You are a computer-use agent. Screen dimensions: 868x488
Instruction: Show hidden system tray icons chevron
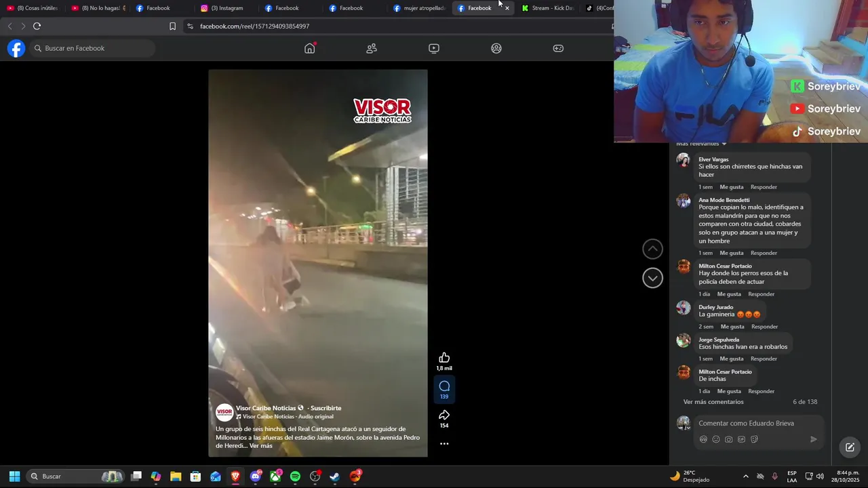click(x=745, y=476)
